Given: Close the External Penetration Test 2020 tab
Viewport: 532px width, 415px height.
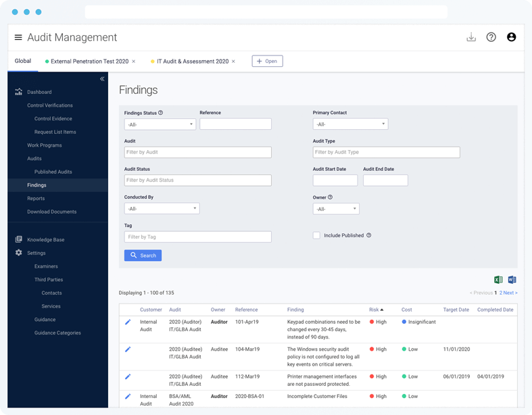Looking at the screenshot, I should click(x=134, y=62).
